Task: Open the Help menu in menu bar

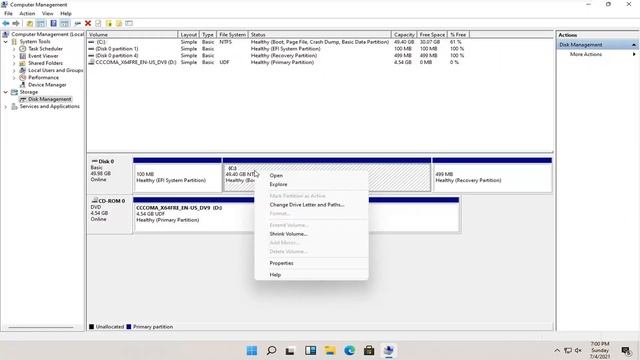Action: pyautogui.click(x=66, y=13)
